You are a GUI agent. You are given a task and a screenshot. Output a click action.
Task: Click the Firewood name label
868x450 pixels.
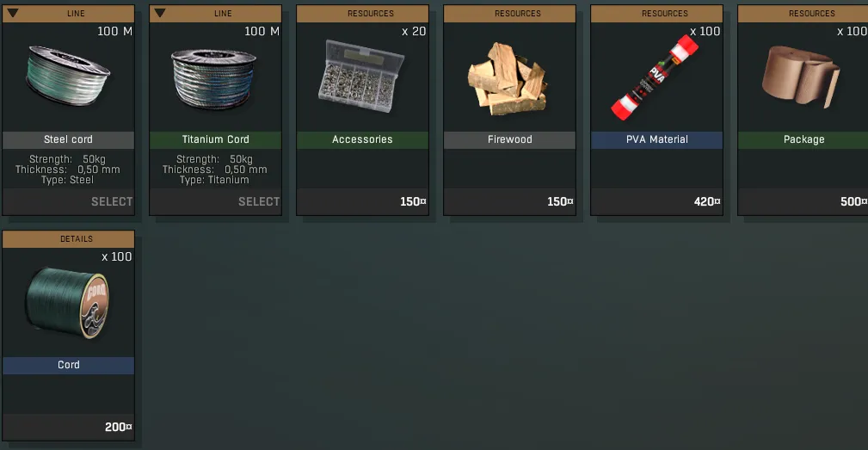pos(510,139)
